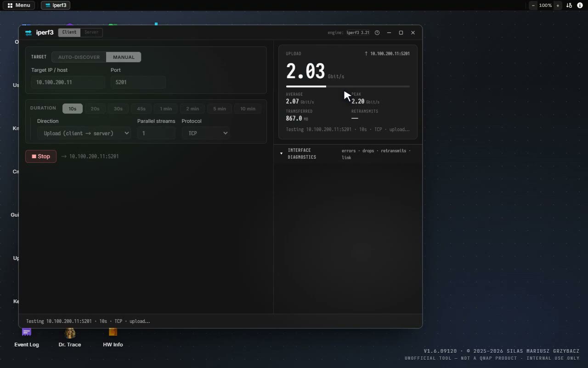
Task: Collapse the Interface Diagnostics section
Action: (348, 154)
